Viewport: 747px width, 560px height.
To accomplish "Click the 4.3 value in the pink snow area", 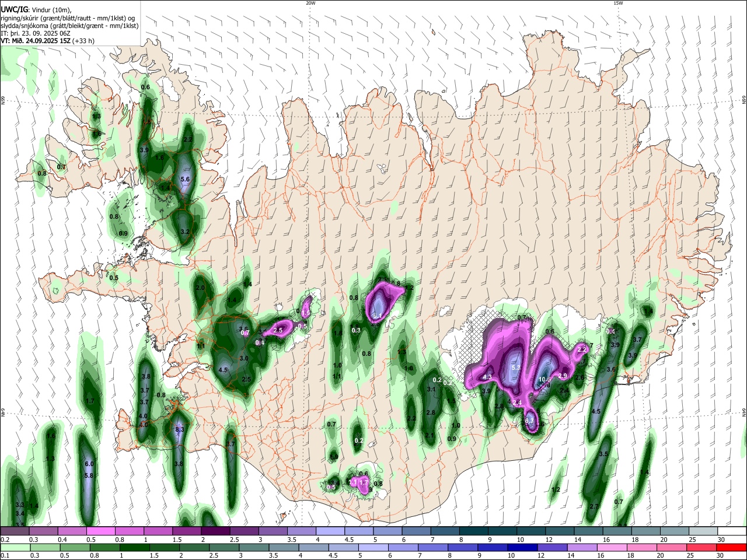I will click(x=487, y=377).
